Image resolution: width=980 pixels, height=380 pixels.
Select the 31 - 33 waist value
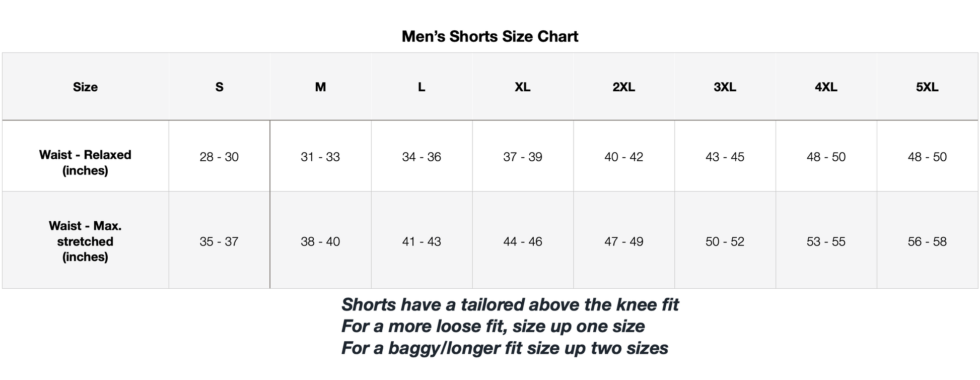point(320,157)
